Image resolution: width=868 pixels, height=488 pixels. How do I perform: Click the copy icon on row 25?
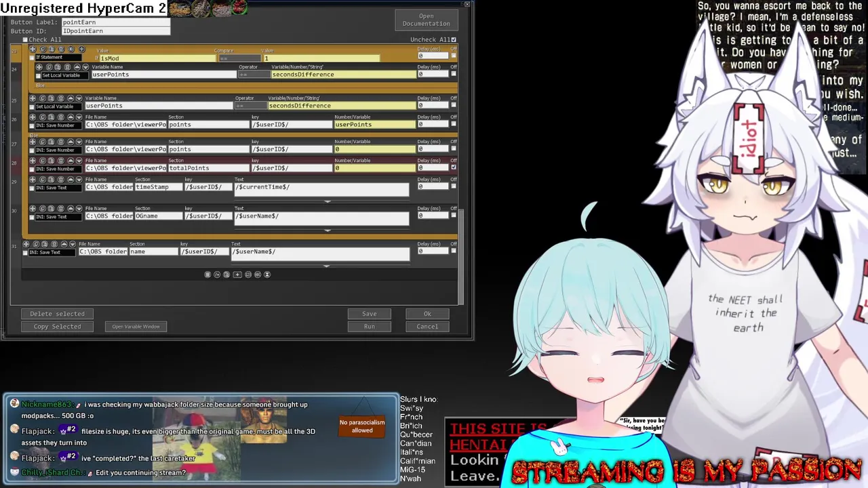pos(43,98)
